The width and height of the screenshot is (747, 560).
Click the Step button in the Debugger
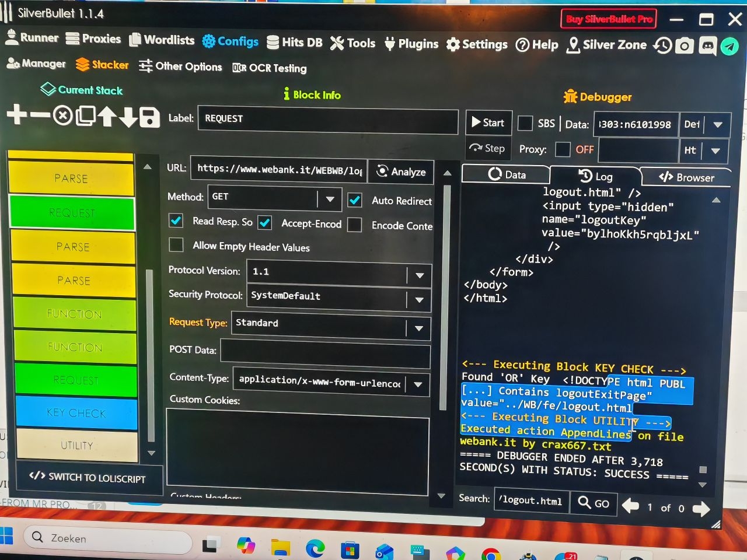point(488,148)
